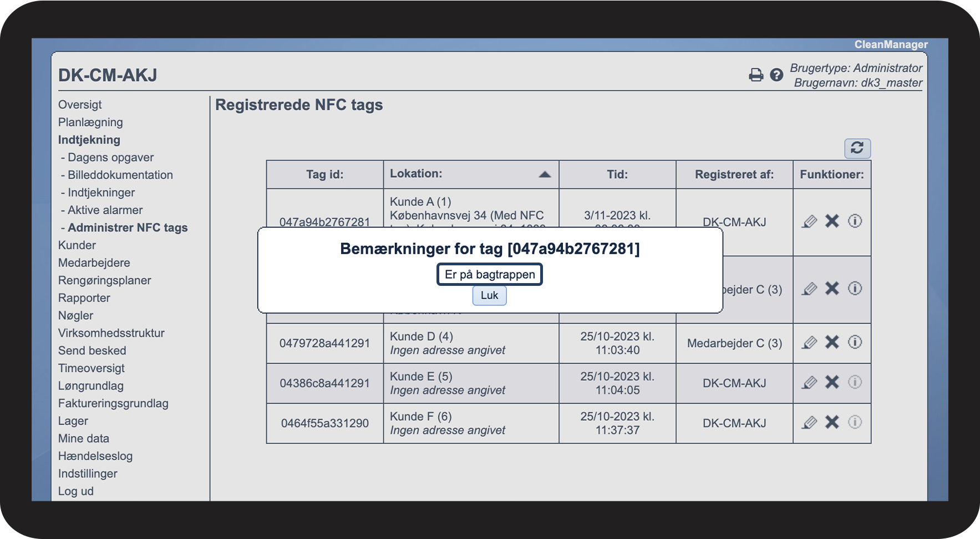Screen dimensions: 980x539
Task: Delete the Kunde F tag row
Action: point(832,422)
